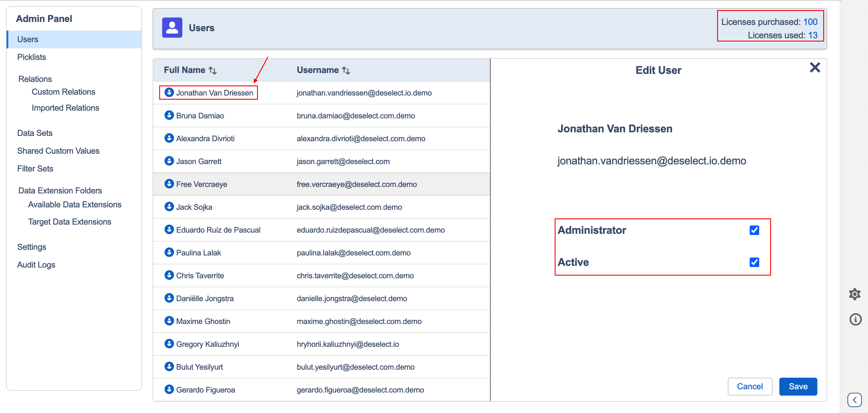Click the user icon beside Alexandra Divrioti

[x=169, y=138]
